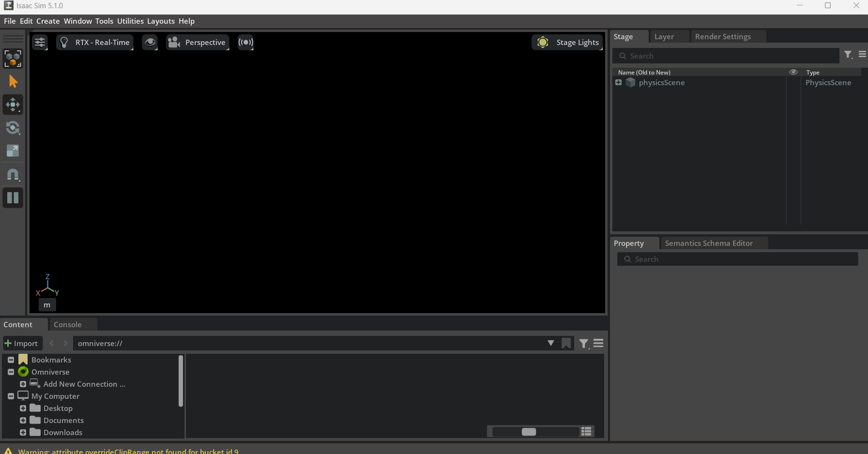Go forward in Content browser
Image resolution: width=868 pixels, height=454 pixels.
66,344
